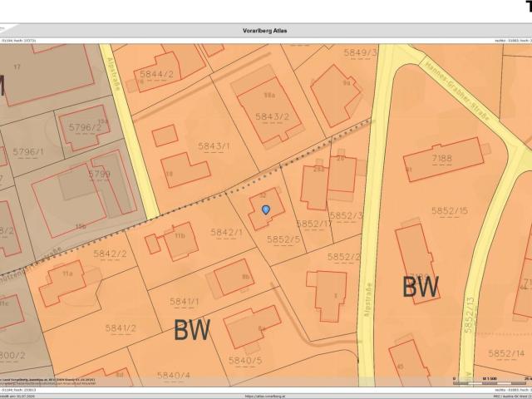Select parcel label 5844/2
532x399 pixels.
156,74
